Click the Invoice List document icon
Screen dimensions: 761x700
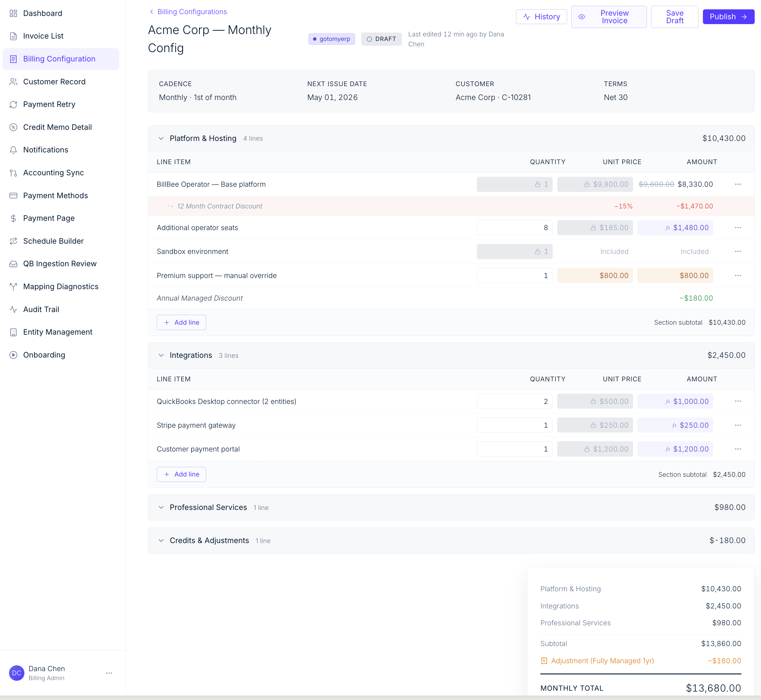tap(13, 36)
